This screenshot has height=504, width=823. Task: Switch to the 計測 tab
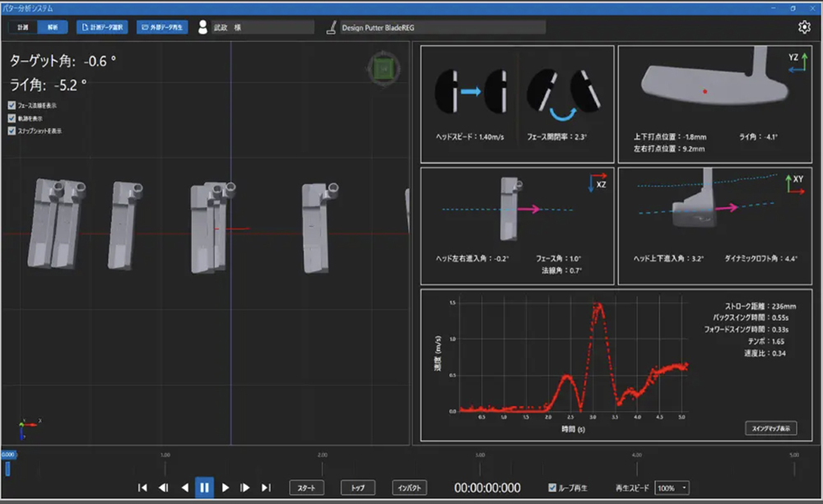coord(22,27)
